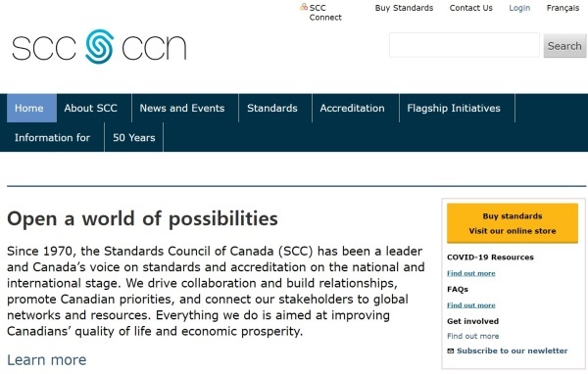The image size is (588, 374).
Task: Expand the Information for menu
Action: click(53, 137)
